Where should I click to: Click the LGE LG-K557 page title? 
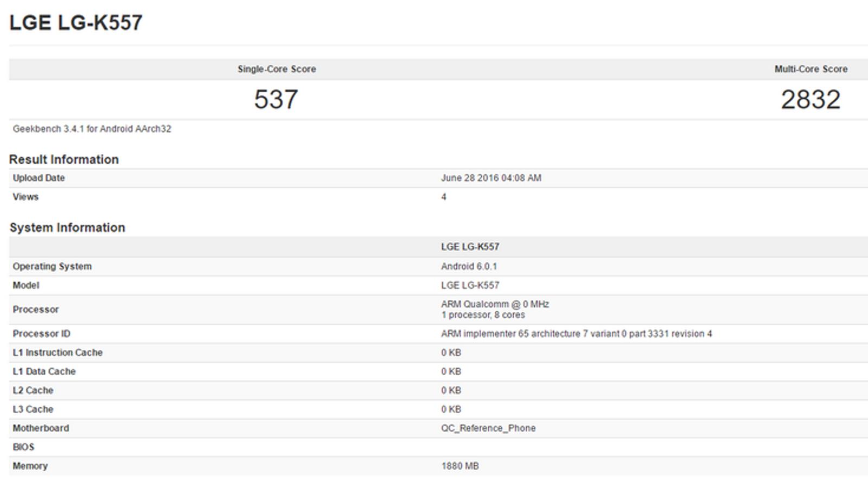click(x=76, y=23)
